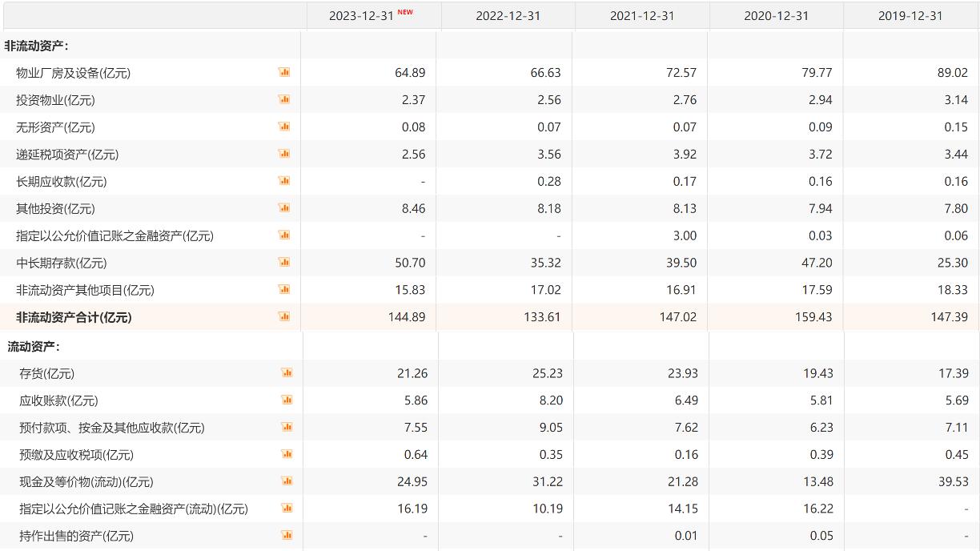Click value 16.22 in 2020 column

click(x=818, y=509)
